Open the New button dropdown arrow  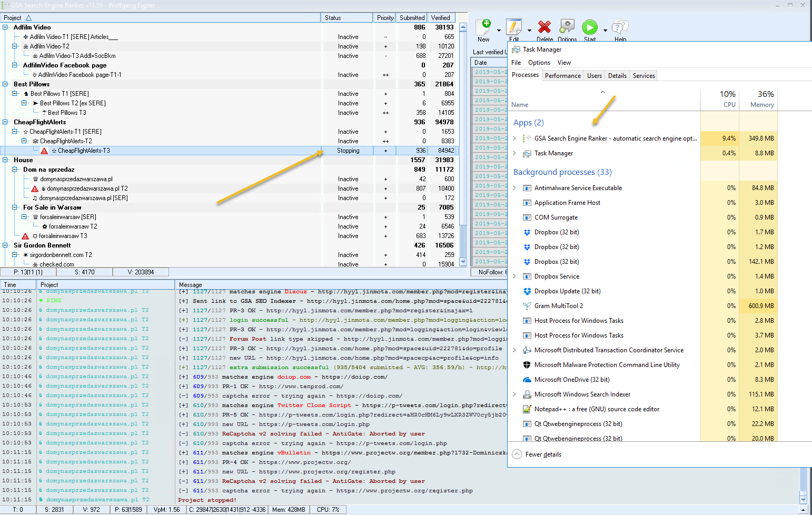499,31
